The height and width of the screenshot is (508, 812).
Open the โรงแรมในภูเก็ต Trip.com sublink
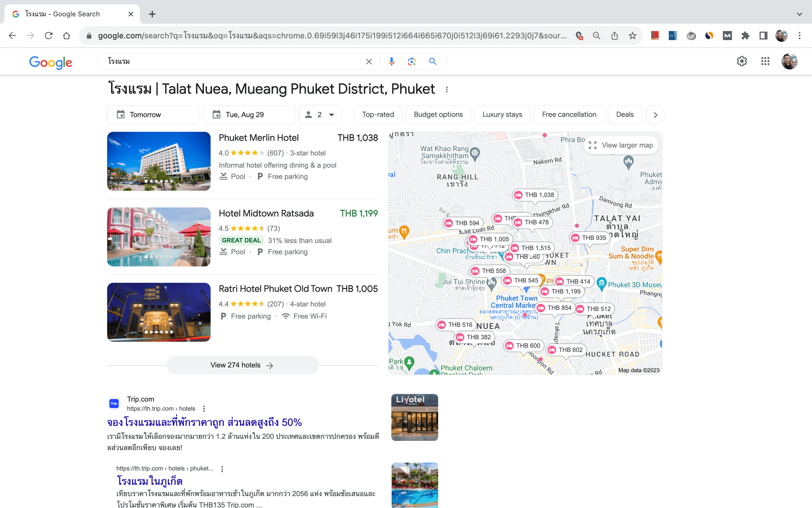pyautogui.click(x=150, y=481)
